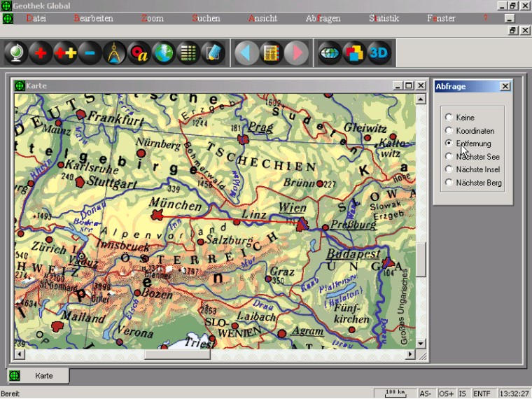Viewport: 532px width, 399px height.
Task: Open the Statistik menu
Action: [384, 18]
